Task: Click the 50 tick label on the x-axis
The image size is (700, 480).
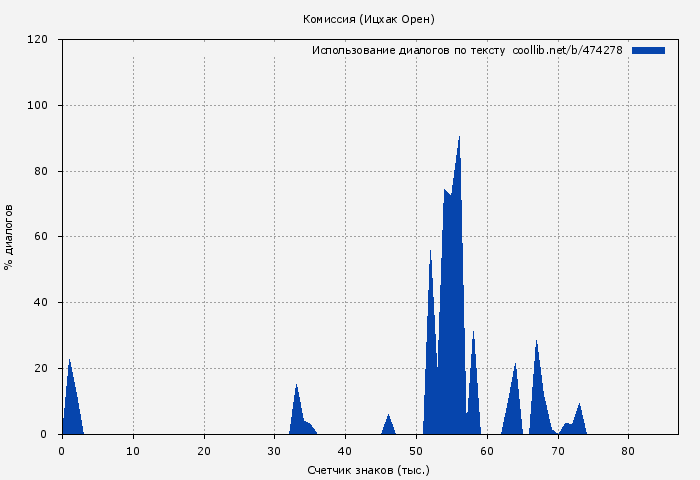Action: point(416,450)
